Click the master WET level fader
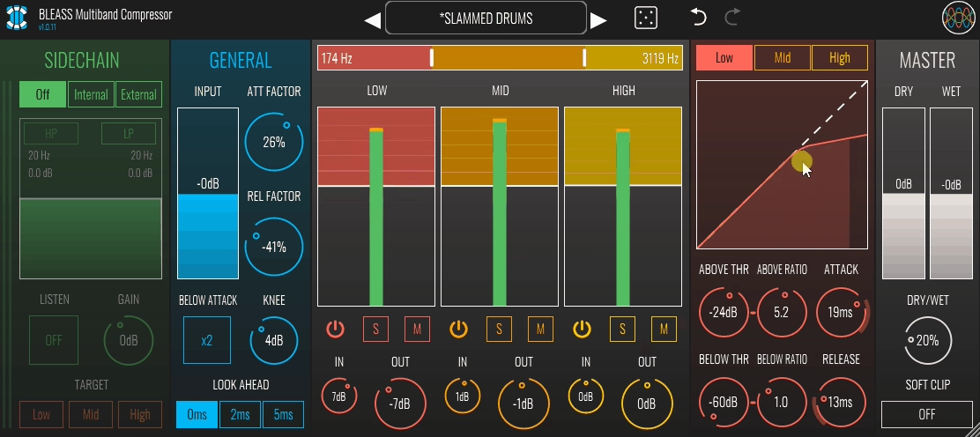Image resolution: width=980 pixels, height=437 pixels. (x=951, y=193)
